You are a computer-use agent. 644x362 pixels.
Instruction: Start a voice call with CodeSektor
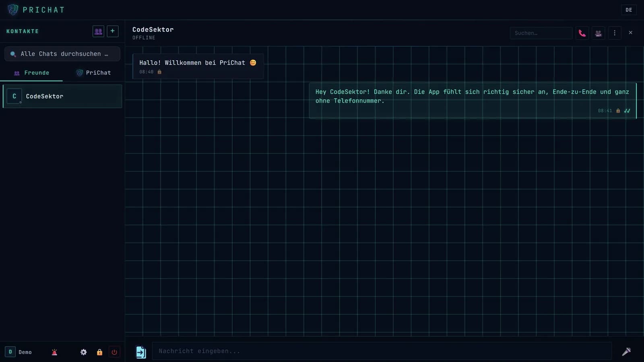[582, 33]
